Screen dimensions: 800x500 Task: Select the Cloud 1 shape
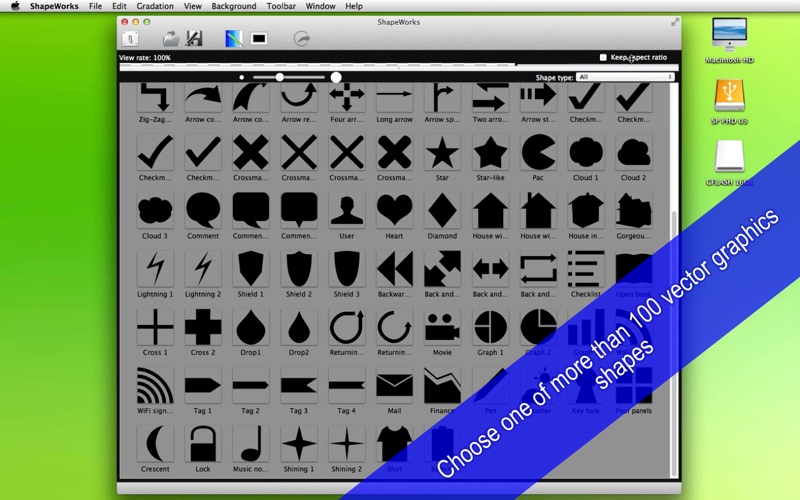click(586, 153)
